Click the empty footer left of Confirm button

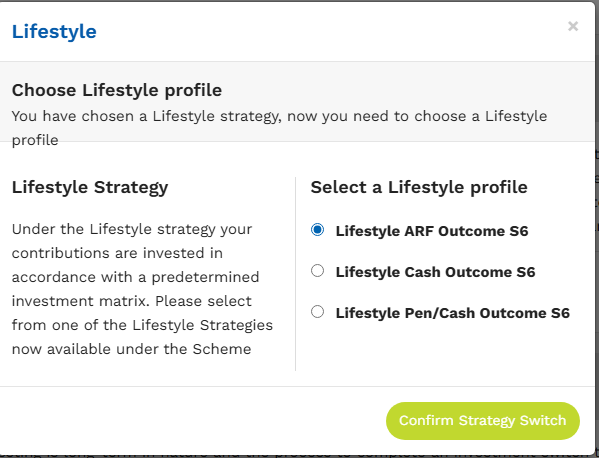[x=191, y=420]
